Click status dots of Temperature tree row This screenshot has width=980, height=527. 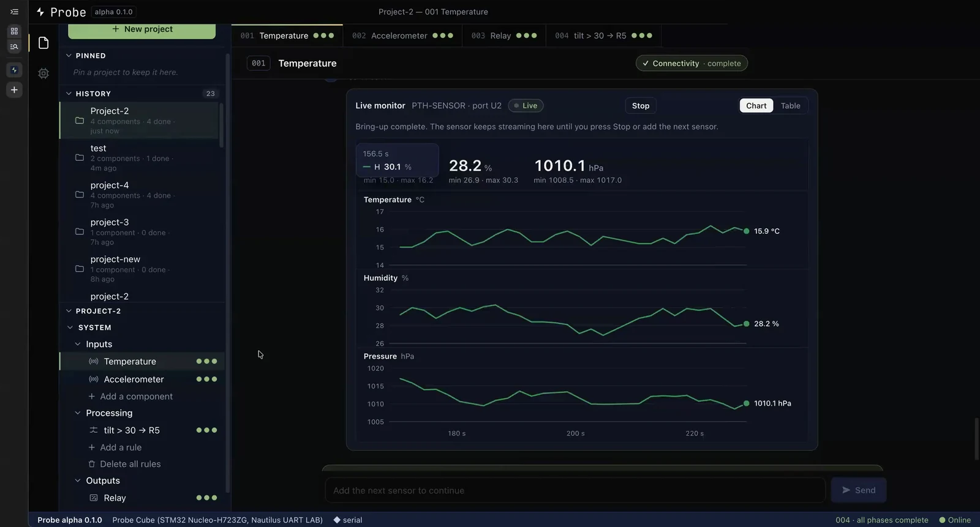pos(206,361)
